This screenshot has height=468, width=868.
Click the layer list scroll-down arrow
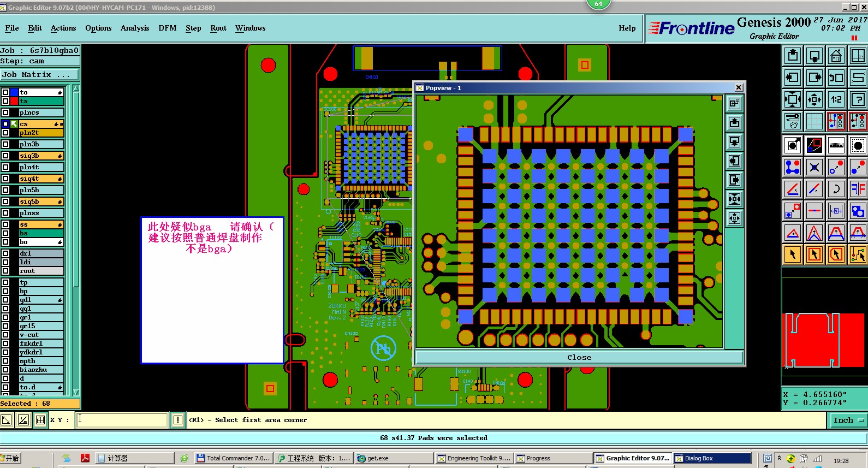tap(76, 392)
